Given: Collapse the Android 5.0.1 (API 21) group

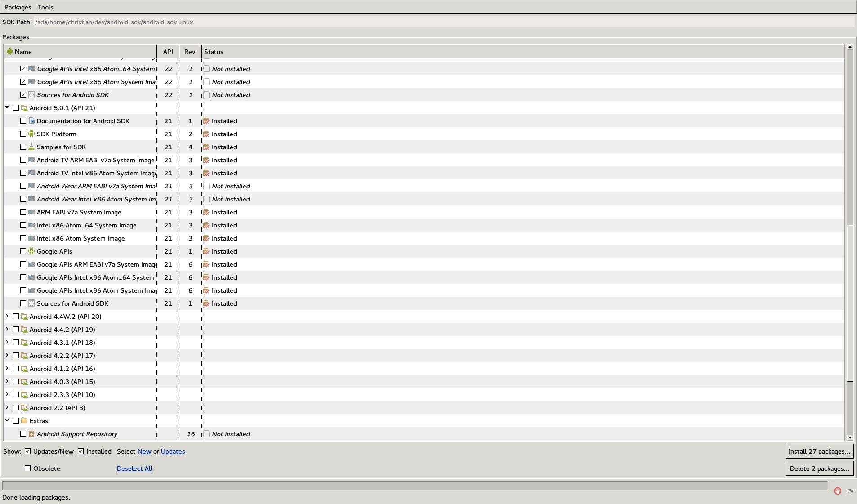Looking at the screenshot, I should (x=7, y=107).
